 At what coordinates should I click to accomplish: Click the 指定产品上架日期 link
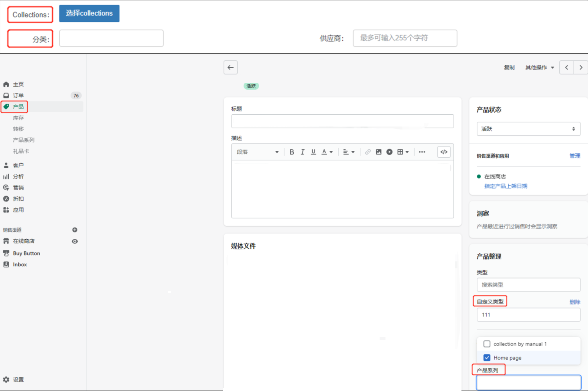(x=506, y=186)
